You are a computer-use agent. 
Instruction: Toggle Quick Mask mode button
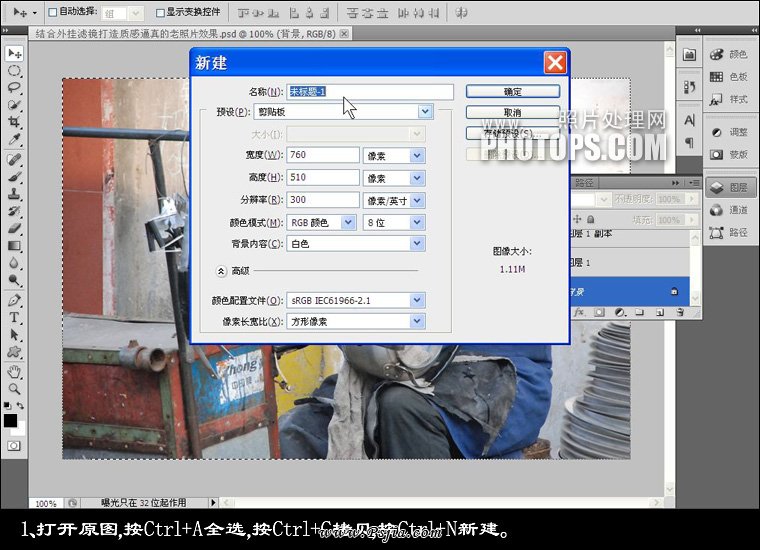point(14,445)
